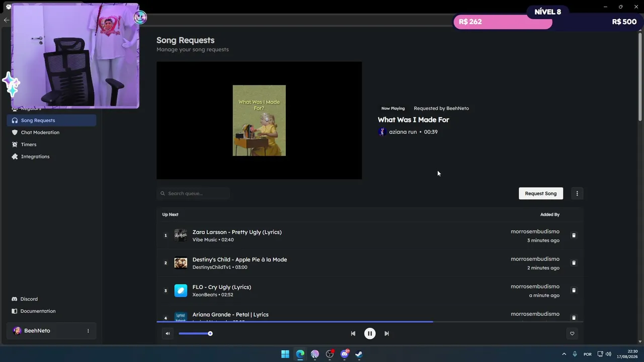
Task: Select "Destiny's Child - Apple Pie à la Mode"
Action: tap(239, 259)
